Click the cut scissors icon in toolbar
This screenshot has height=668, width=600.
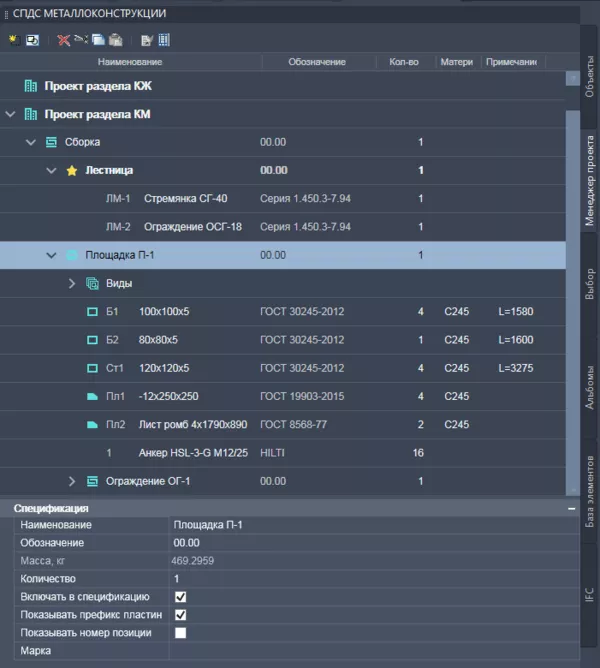pyautogui.click(x=81, y=40)
